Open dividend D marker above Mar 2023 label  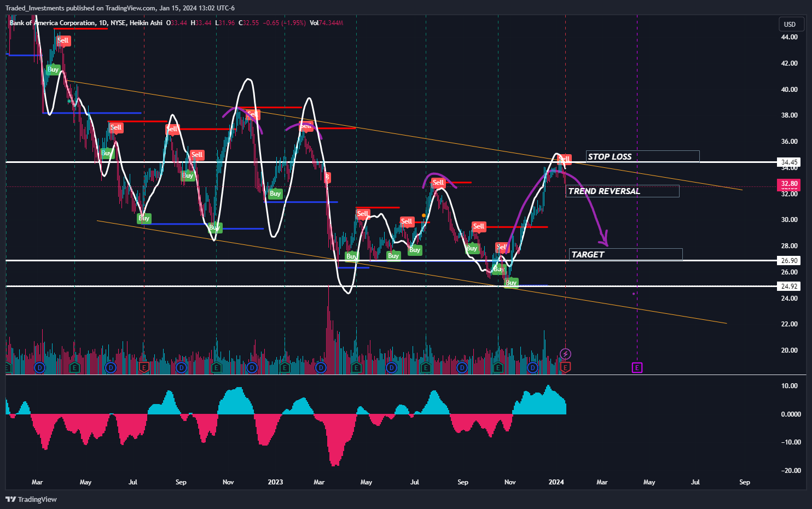coord(321,368)
